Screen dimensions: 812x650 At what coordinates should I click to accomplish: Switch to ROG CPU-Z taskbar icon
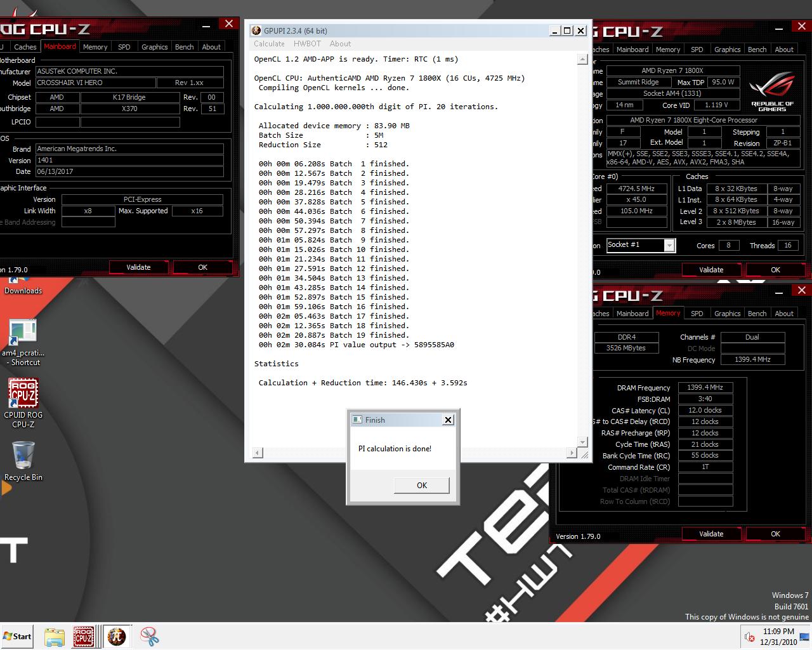click(x=84, y=637)
